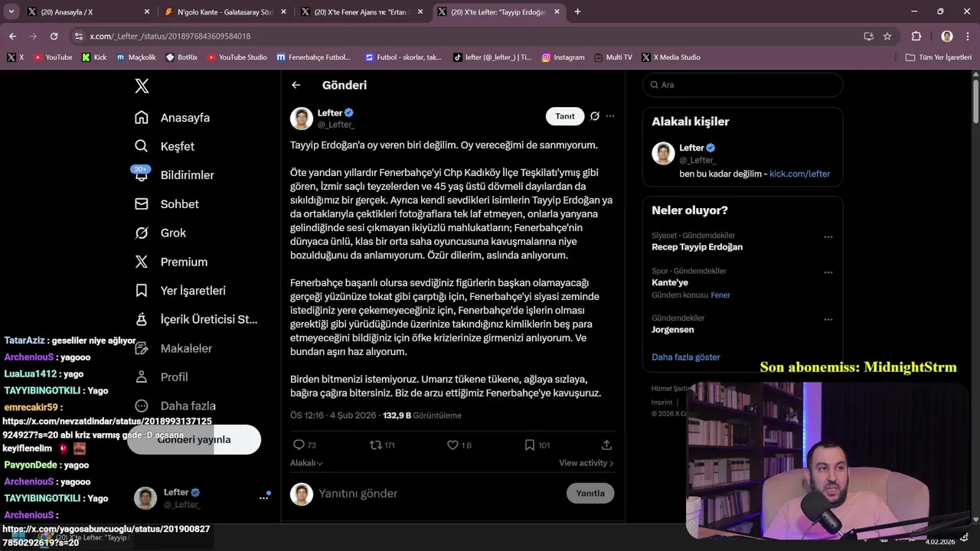This screenshot has width=980, height=551.
Task: Click Yanıtla reply button
Action: click(x=590, y=494)
